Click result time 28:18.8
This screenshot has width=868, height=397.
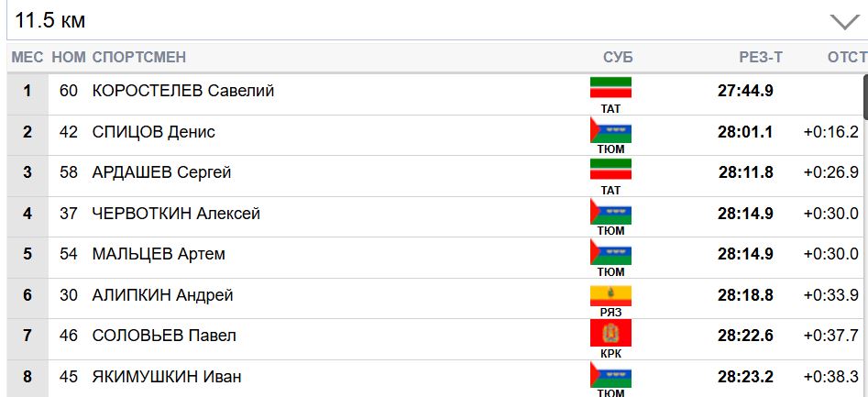coord(745,295)
